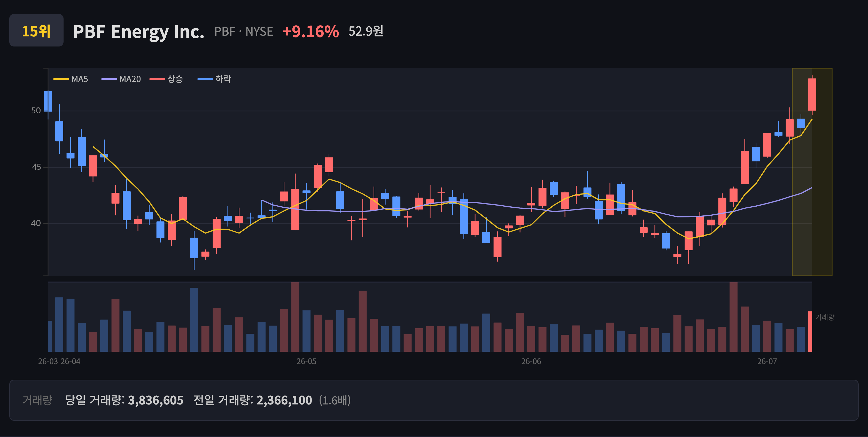Screen dimensions: 868x437
Task: Click the 26-03 date axis label
Action: [x=48, y=362]
